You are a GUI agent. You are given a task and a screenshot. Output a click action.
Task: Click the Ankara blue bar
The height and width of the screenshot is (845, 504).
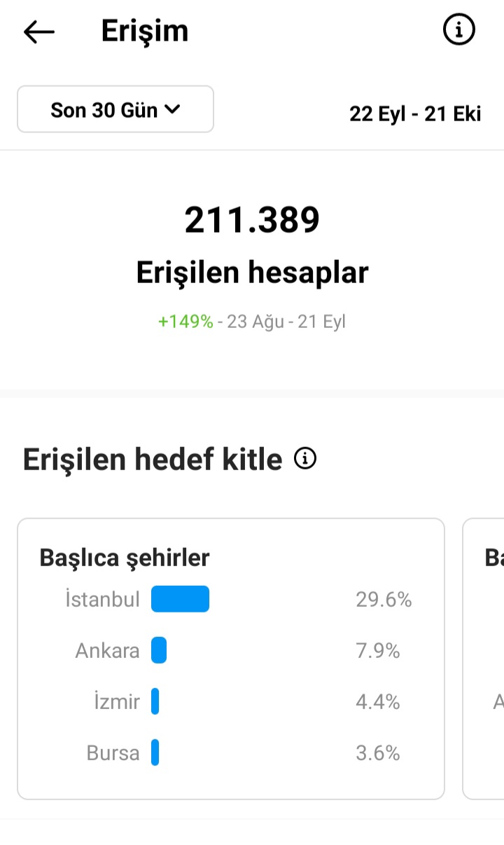(x=159, y=650)
